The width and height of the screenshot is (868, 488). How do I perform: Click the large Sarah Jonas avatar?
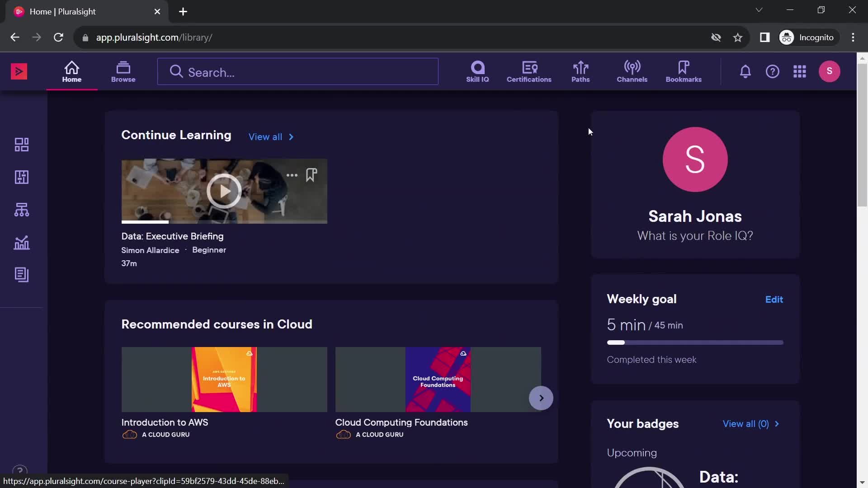(695, 160)
